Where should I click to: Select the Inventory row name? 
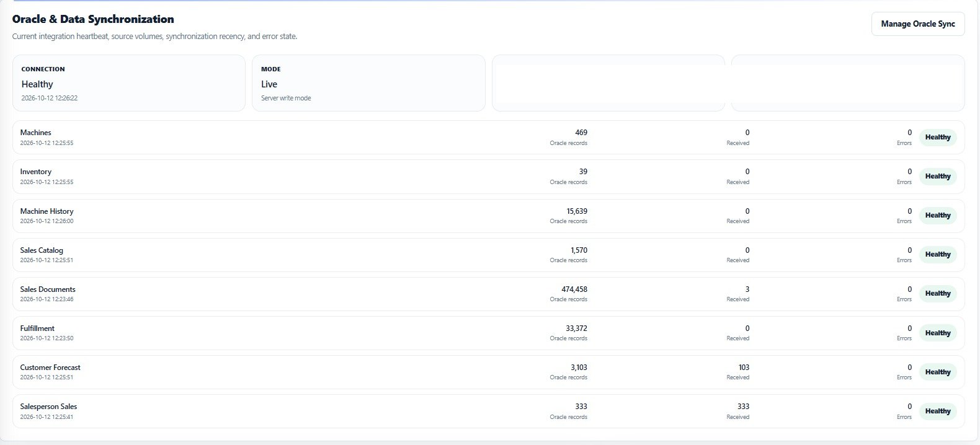pyautogui.click(x=35, y=172)
